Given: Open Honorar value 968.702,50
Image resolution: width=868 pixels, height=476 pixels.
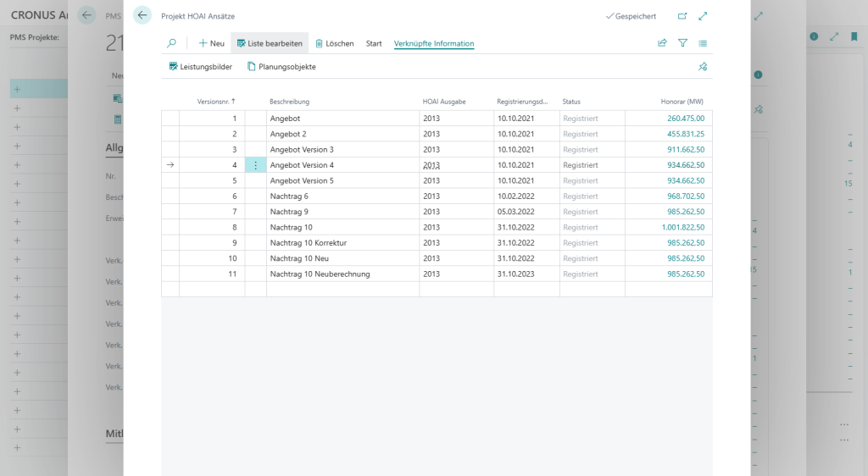Looking at the screenshot, I should (685, 196).
